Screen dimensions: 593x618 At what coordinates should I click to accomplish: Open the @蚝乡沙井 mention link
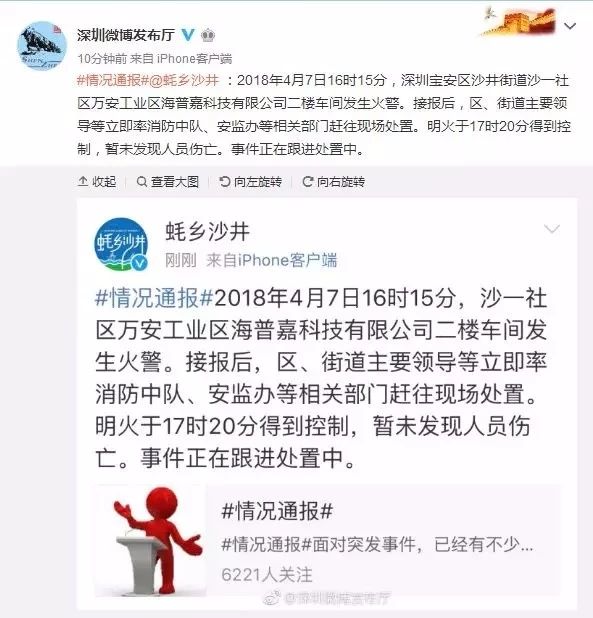pos(184,80)
